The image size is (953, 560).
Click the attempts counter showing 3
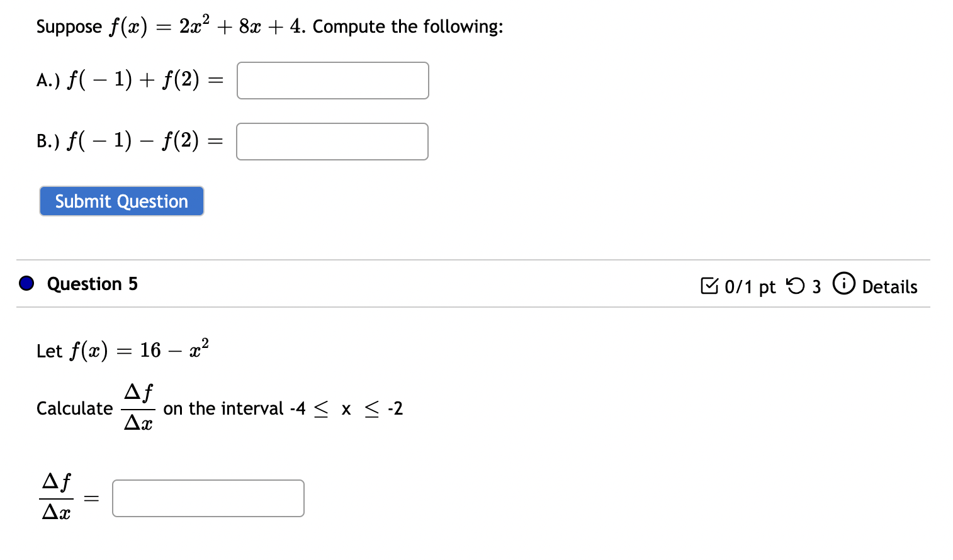tap(816, 286)
